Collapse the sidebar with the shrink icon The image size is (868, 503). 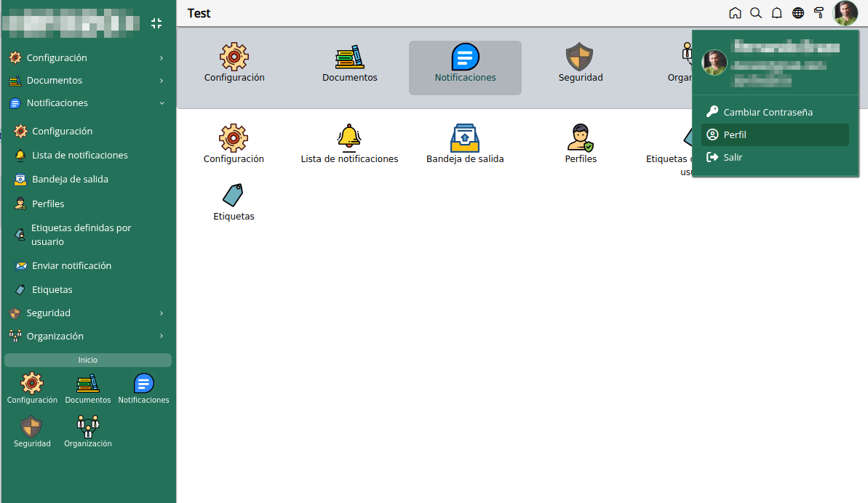coord(156,23)
